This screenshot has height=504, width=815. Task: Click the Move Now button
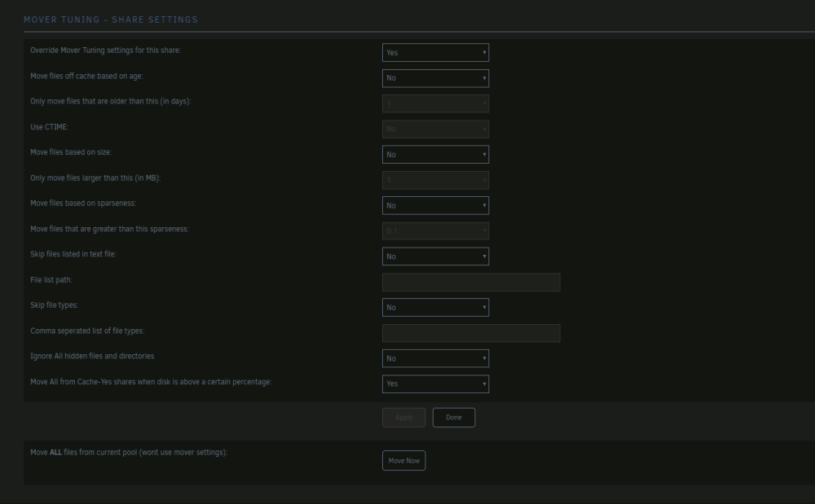(x=404, y=460)
